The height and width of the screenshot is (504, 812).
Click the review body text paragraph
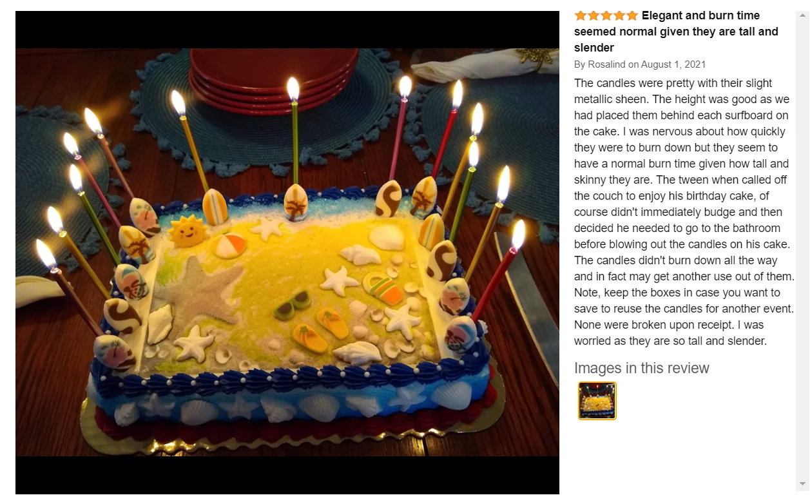684,212
